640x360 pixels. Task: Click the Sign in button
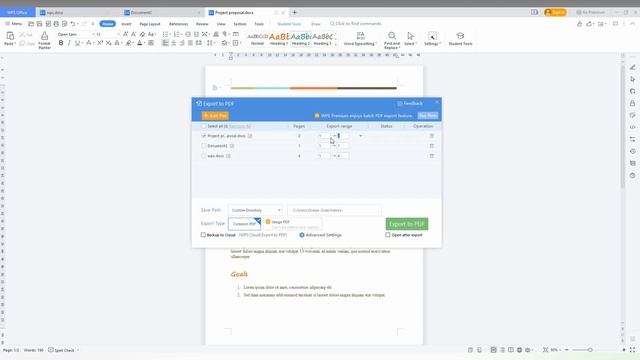(555, 12)
